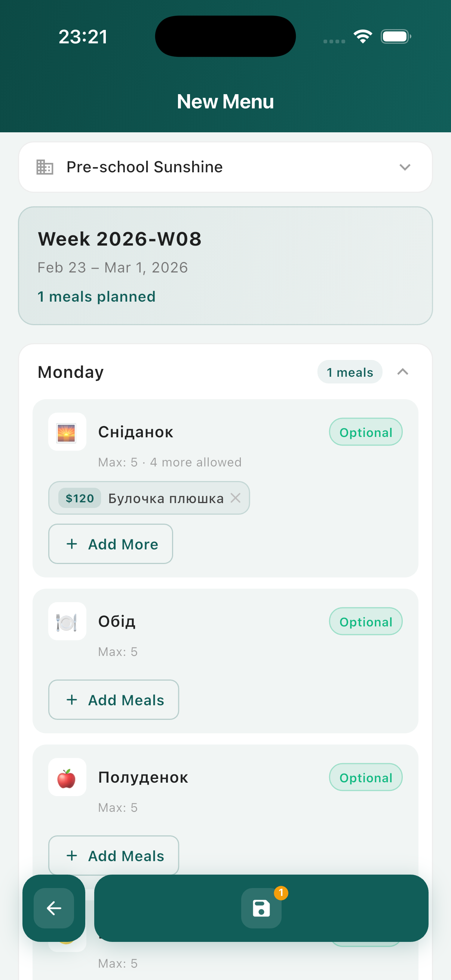
Task: Toggle Optional badge for Сніданок
Action: [x=365, y=432]
